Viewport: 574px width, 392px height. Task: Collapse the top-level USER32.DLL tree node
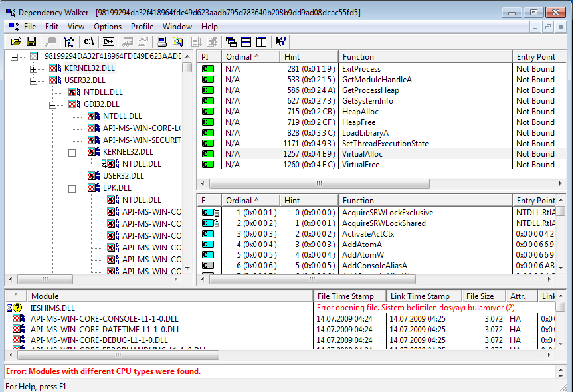click(34, 81)
